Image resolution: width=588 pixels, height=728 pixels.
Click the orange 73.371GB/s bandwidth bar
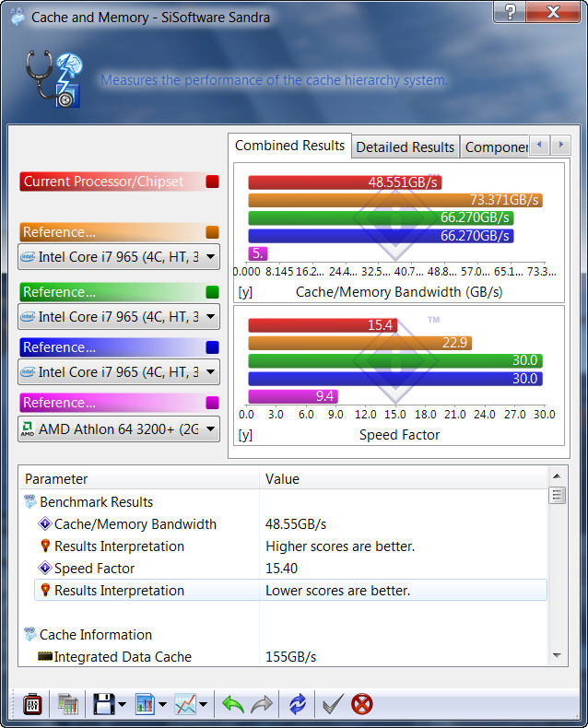tap(395, 200)
